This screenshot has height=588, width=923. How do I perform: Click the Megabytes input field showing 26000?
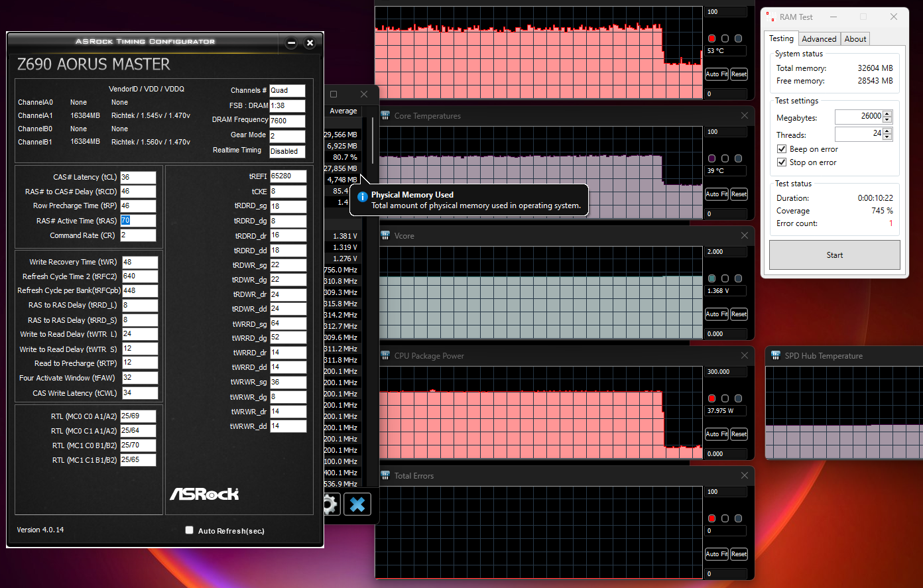859,117
